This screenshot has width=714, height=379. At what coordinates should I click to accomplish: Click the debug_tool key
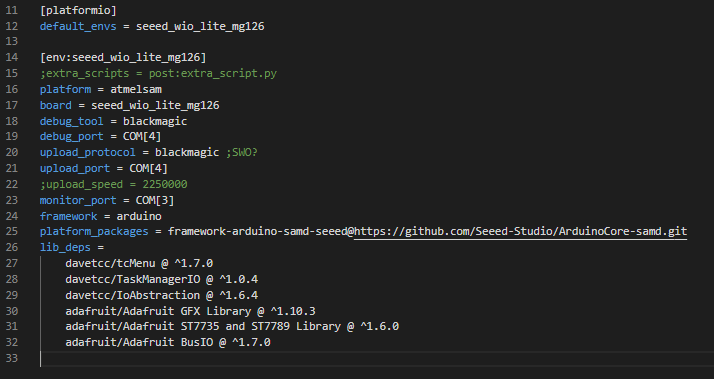coord(71,121)
